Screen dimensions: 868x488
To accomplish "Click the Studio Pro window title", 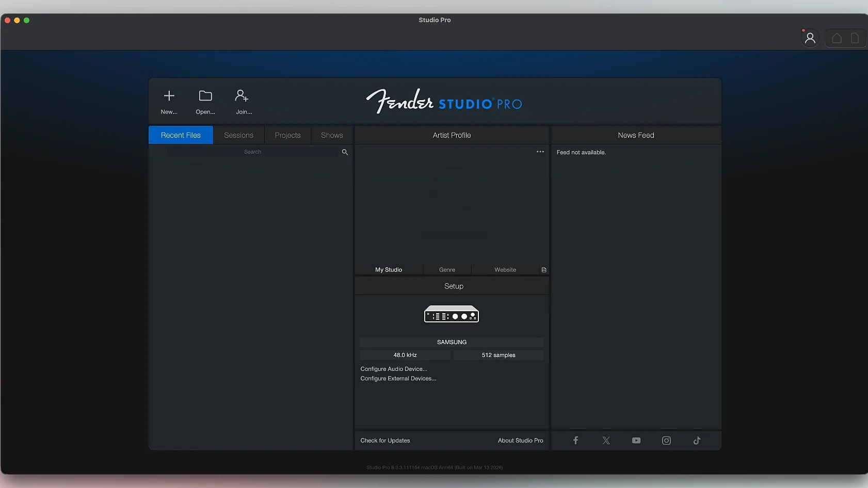I will 435,20.
